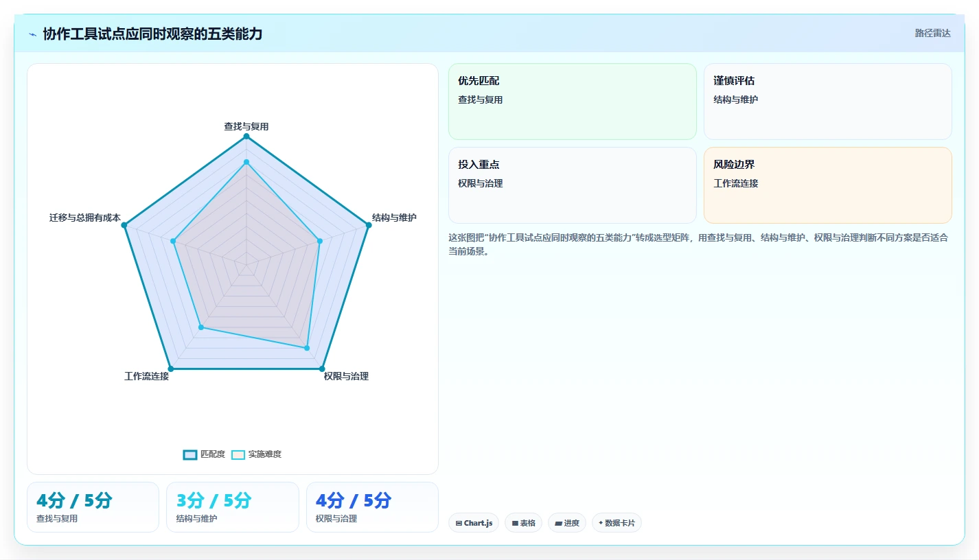Hide the 实施难度 dataset via its legend label
The image size is (979, 560).
tap(265, 454)
